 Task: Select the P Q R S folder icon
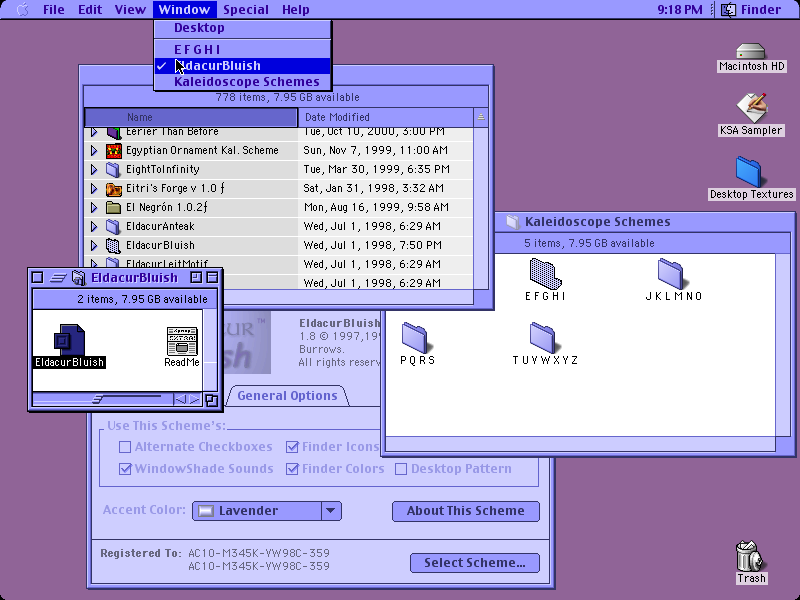[x=415, y=337]
